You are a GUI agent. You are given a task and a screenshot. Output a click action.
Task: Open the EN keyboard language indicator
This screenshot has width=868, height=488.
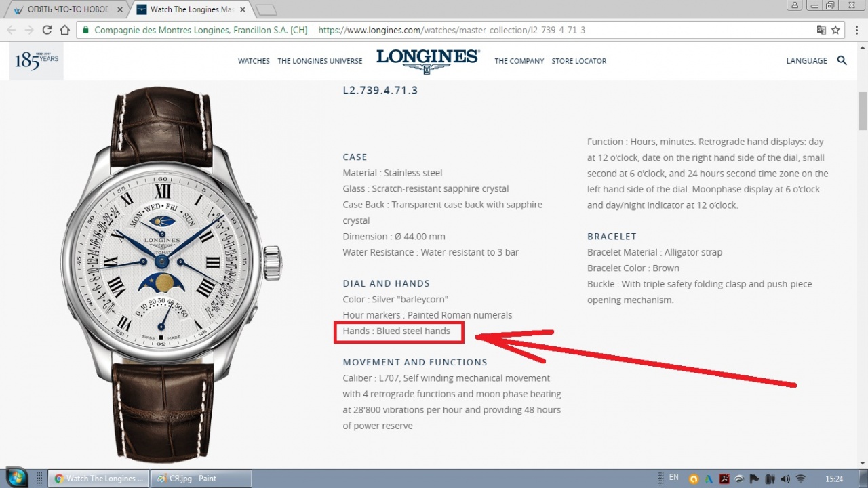pos(674,477)
